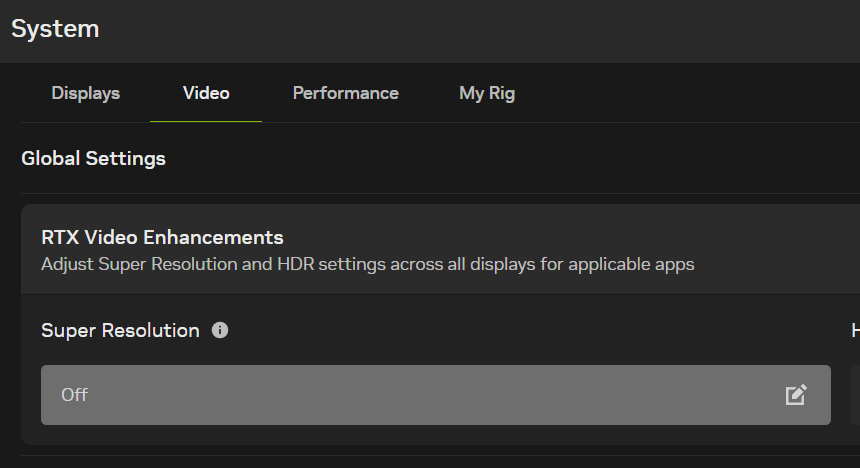Click empty space right of the My Rig tab
This screenshot has width=860, height=468.
(690, 93)
